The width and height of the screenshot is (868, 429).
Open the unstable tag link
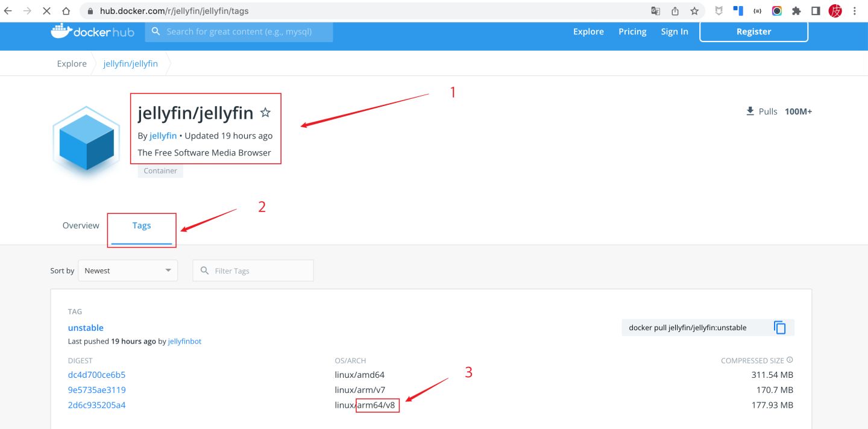point(86,328)
